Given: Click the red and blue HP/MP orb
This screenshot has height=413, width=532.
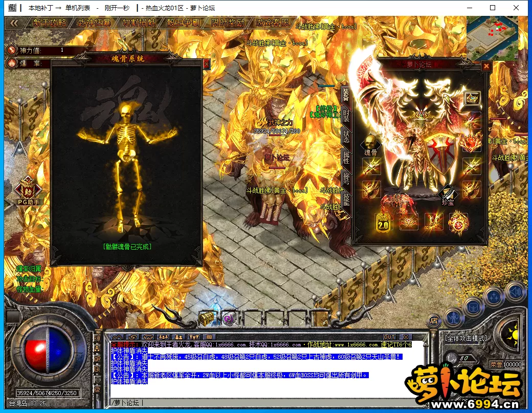Looking at the screenshot, I should (x=48, y=351).
